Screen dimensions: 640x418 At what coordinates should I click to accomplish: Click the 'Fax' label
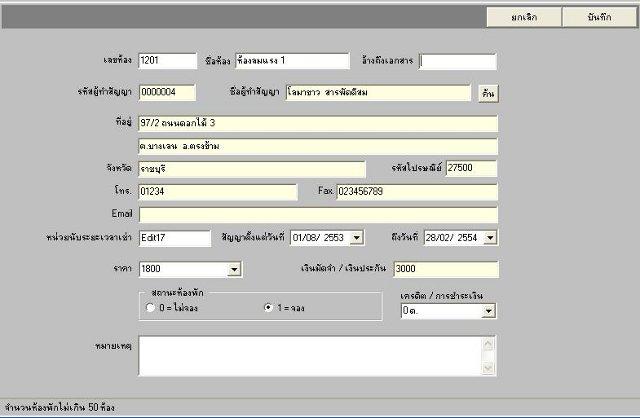pos(326,191)
